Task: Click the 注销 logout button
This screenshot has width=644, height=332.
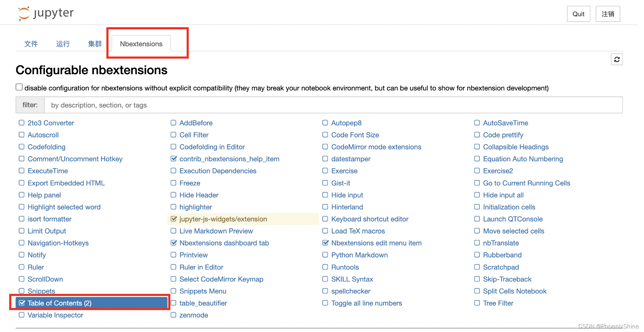Action: coord(608,14)
